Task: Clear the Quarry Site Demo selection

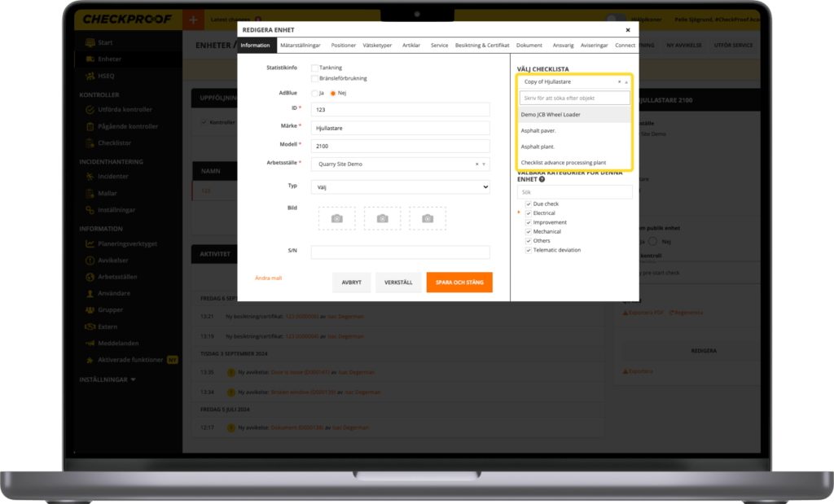Action: [477, 164]
